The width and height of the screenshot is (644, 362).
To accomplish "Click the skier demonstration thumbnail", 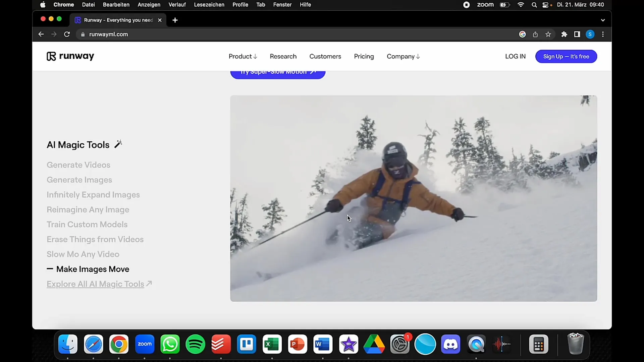I will click(x=414, y=198).
